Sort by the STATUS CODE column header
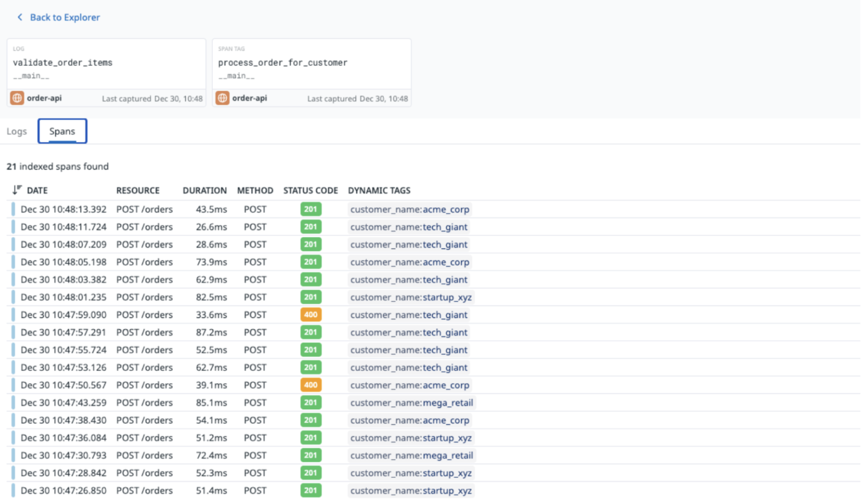 tap(310, 190)
